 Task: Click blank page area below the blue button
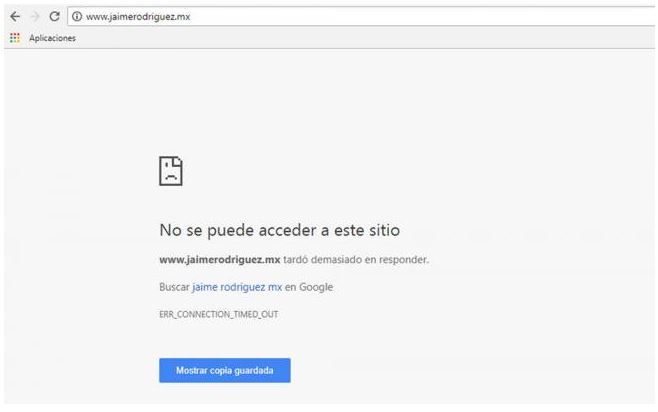click(x=225, y=394)
